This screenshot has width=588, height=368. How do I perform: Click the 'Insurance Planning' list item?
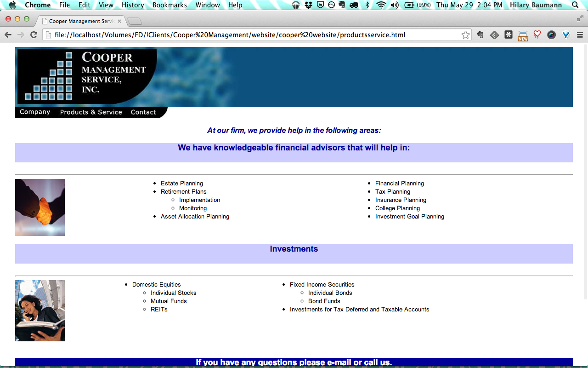(401, 200)
